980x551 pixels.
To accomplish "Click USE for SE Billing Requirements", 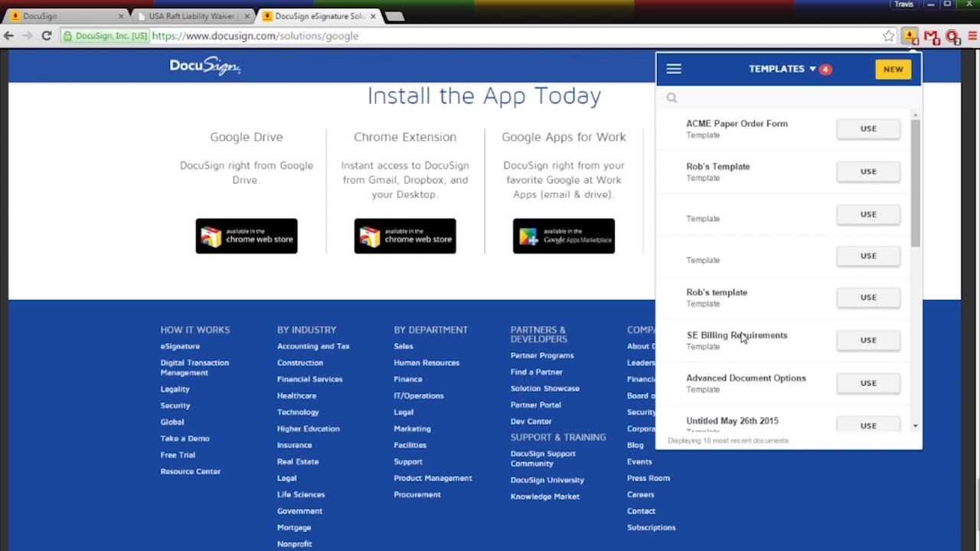I will [x=868, y=340].
